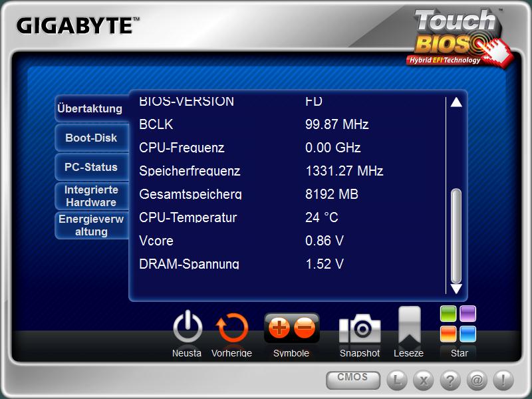The height and width of the screenshot is (399, 532).
Task: Click the scrollbar thumb in the status list
Action: coord(456,236)
